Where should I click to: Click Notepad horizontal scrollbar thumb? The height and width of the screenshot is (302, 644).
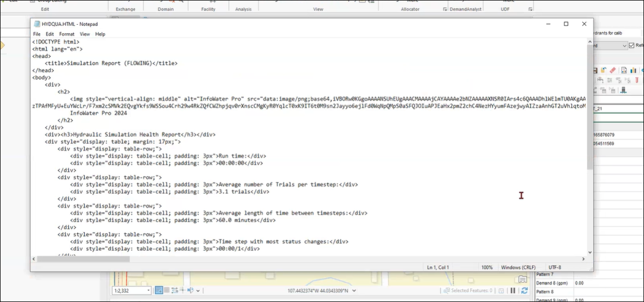click(83, 259)
